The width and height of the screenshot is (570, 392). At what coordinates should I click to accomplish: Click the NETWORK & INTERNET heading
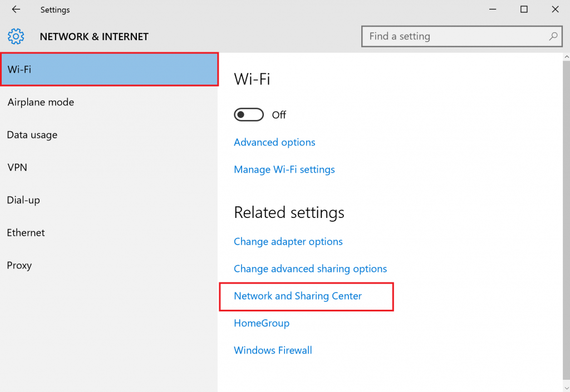click(x=94, y=36)
